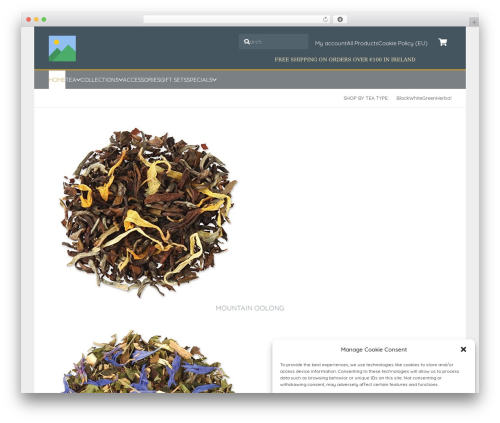This screenshot has width=500, height=423.
Task: Click the free shipping banner text
Action: [x=345, y=60]
